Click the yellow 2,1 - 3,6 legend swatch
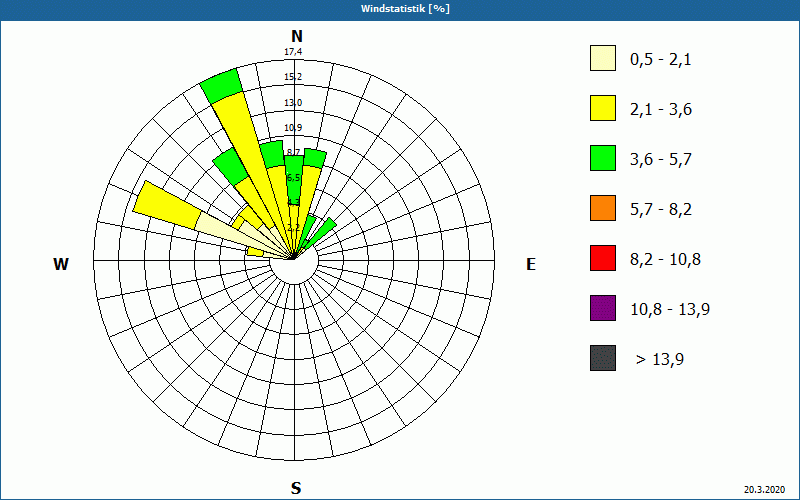Screen dimensions: 800x500 pyautogui.click(x=603, y=108)
